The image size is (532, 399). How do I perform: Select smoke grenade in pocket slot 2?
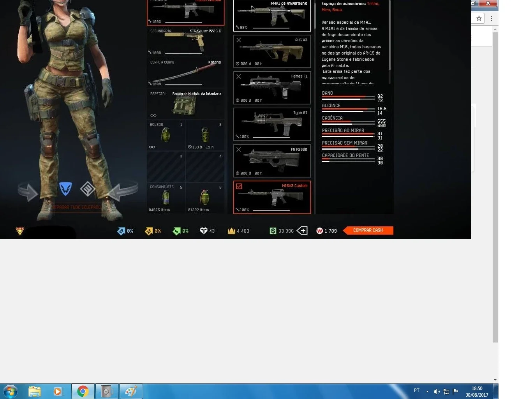(205, 135)
